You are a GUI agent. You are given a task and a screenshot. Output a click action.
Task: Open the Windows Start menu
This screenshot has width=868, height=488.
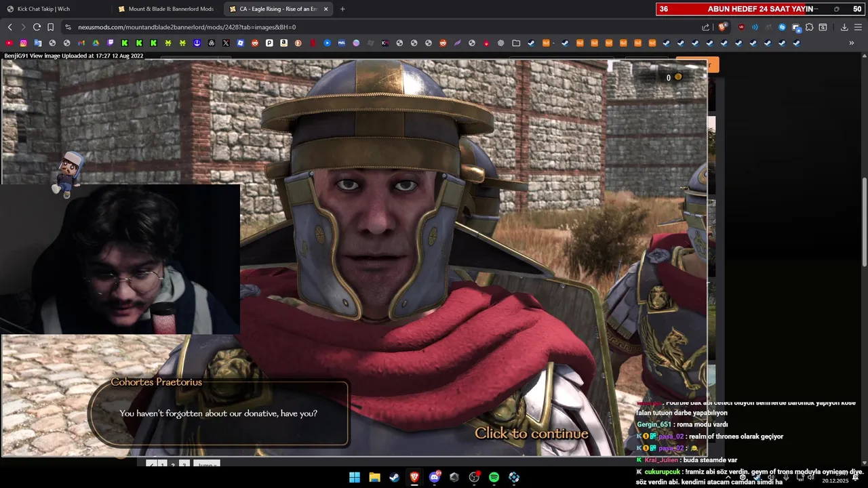click(355, 477)
